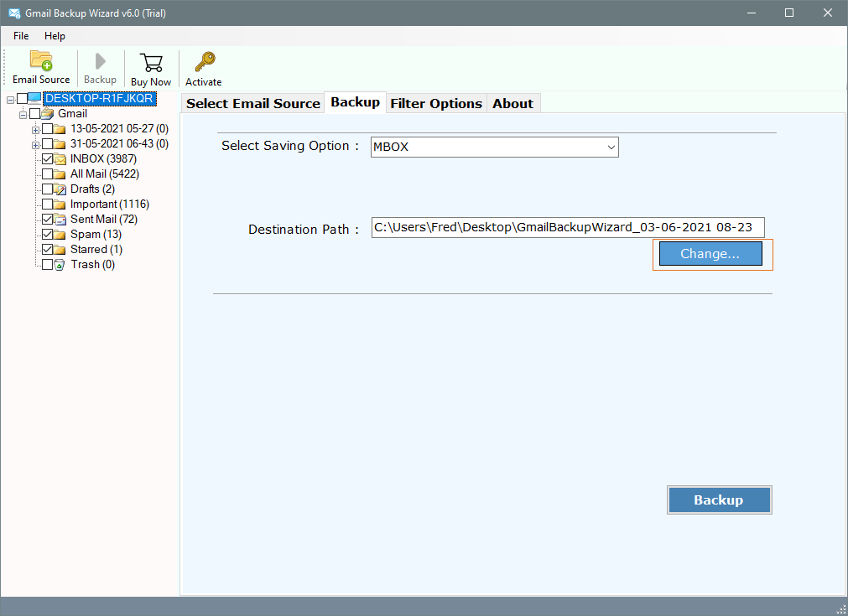Collapse the Gmail tree node
The image size is (848, 616).
pyautogui.click(x=23, y=114)
